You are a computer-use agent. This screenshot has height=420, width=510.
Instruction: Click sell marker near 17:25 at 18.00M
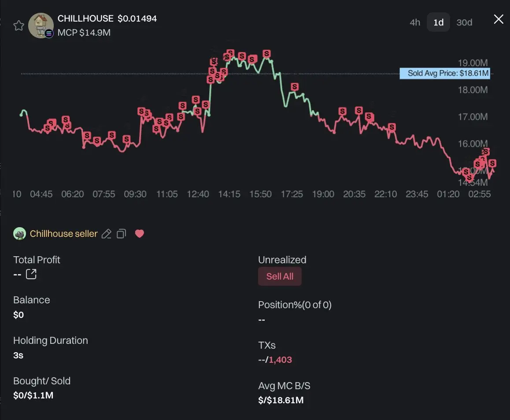pyautogui.click(x=295, y=87)
